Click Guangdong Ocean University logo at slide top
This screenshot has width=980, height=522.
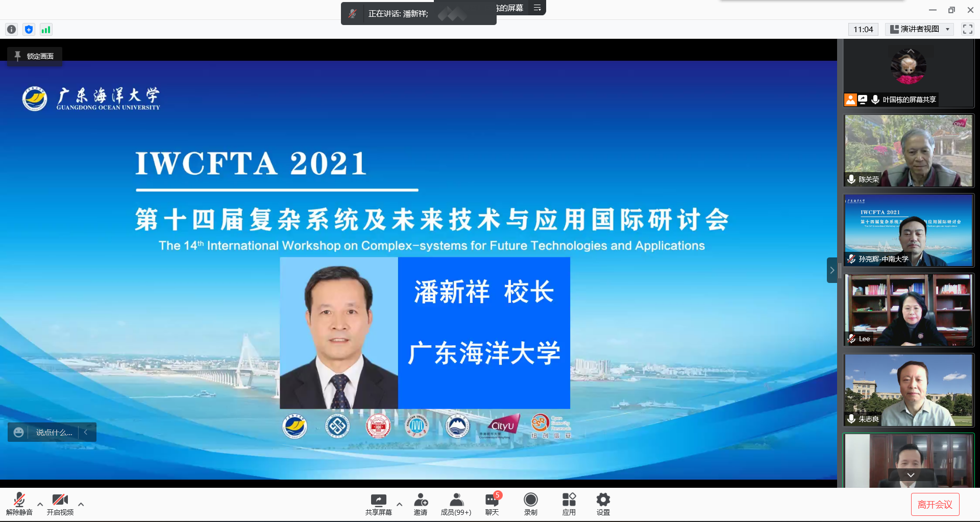[x=91, y=99]
